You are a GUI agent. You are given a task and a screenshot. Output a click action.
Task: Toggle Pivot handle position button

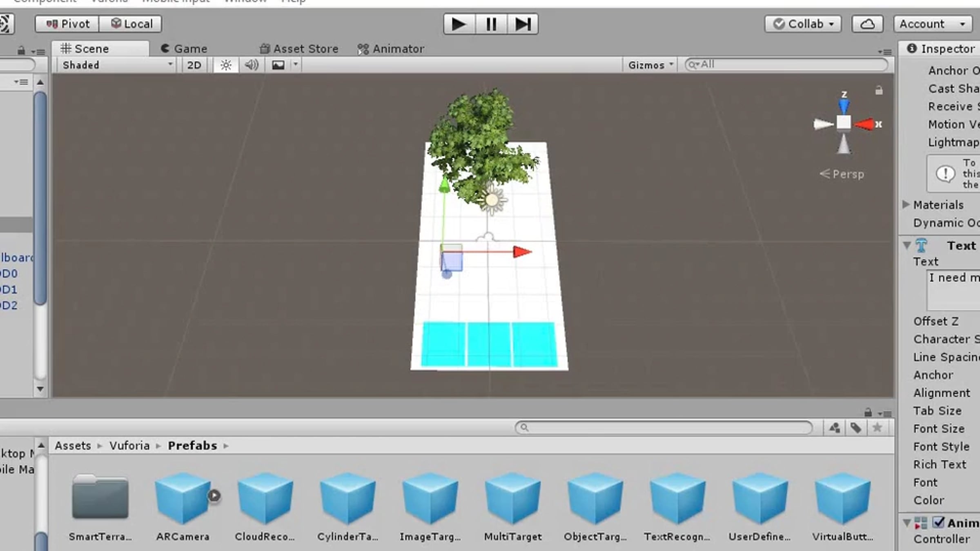click(x=67, y=24)
